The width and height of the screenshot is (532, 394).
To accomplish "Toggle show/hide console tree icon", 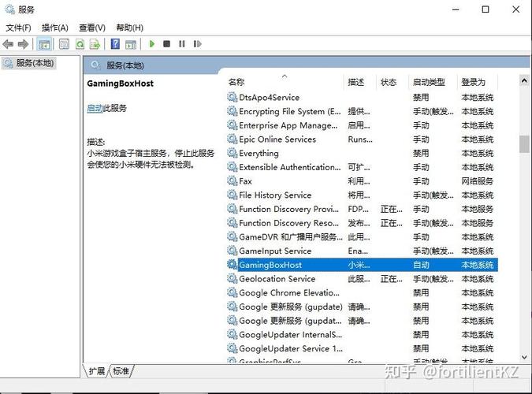I will 44,44.
